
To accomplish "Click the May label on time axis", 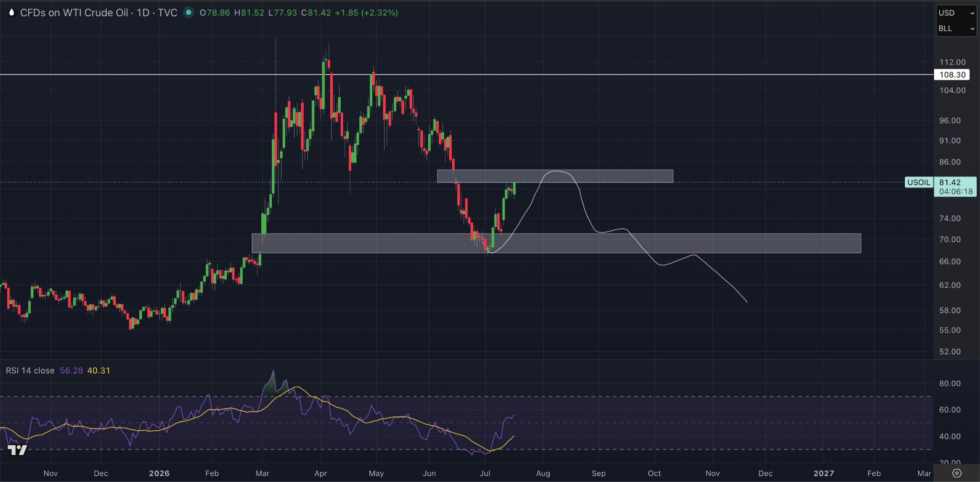I will tap(377, 473).
